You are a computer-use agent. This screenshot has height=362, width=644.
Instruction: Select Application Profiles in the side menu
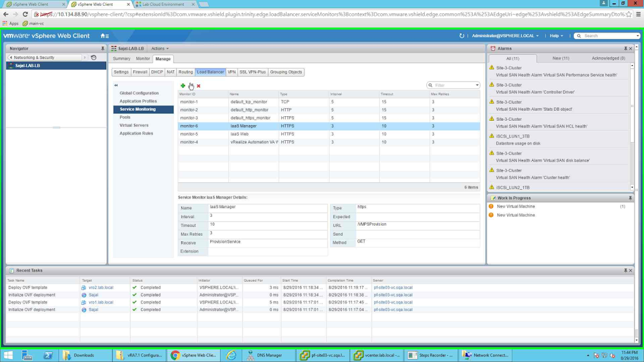tap(138, 101)
